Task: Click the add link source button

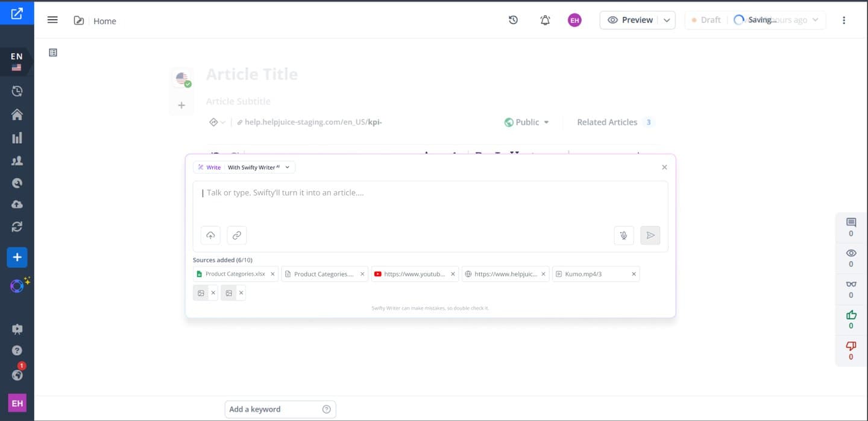Action: (237, 235)
